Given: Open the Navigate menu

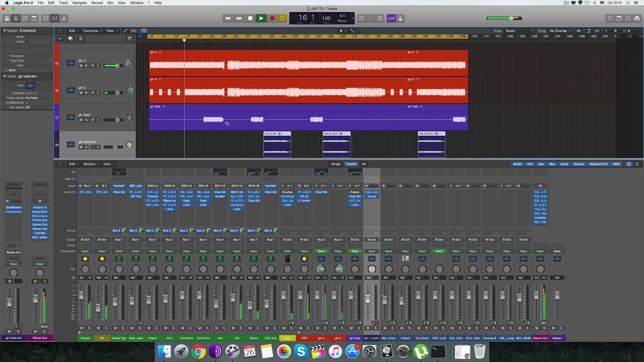Looking at the screenshot, I should [79, 3].
